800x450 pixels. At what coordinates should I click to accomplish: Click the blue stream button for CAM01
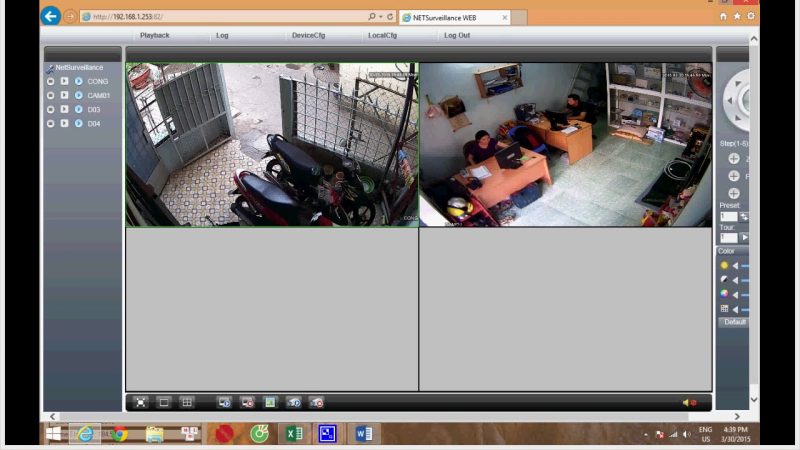click(79, 95)
